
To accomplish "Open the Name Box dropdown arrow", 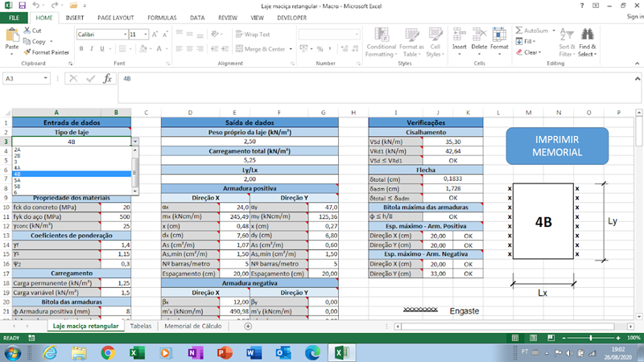I will pos(46,78).
